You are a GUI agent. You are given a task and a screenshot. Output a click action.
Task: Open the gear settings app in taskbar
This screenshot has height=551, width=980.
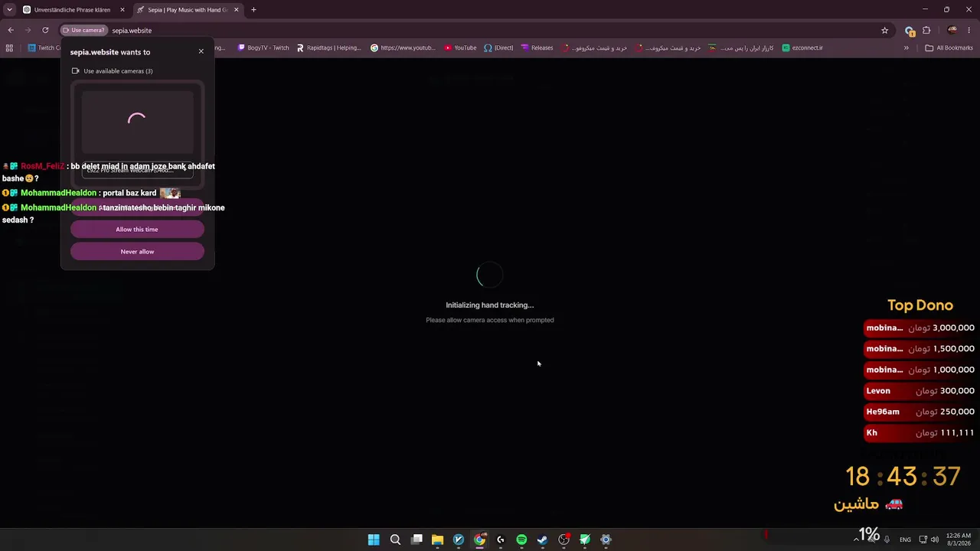pos(606,540)
